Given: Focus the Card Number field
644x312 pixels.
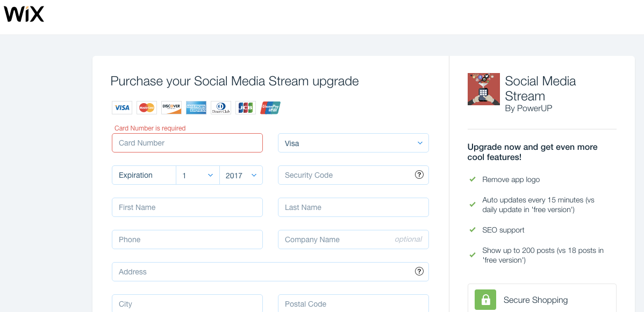Looking at the screenshot, I should (187, 143).
